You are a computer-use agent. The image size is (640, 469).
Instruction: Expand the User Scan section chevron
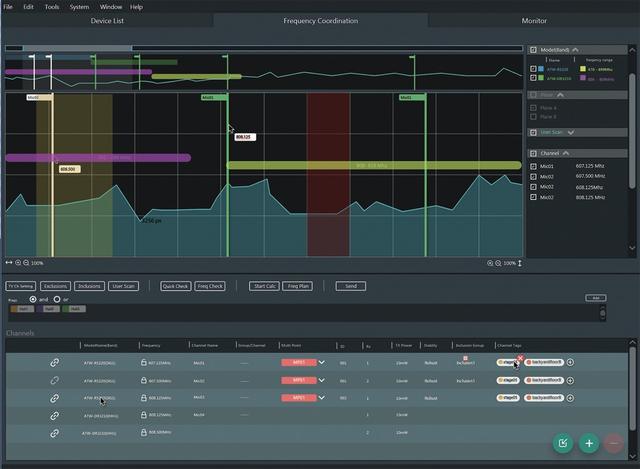click(571, 132)
